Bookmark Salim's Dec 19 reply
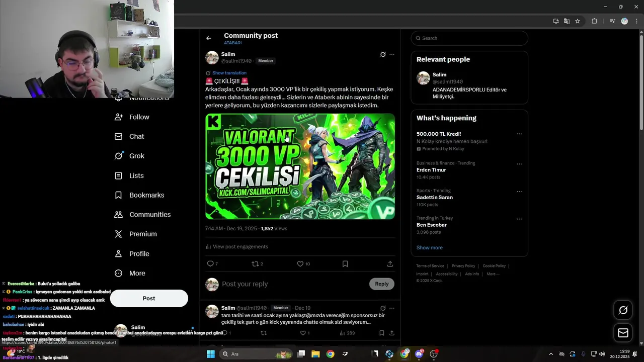This screenshot has width=644, height=362. pos(382,333)
